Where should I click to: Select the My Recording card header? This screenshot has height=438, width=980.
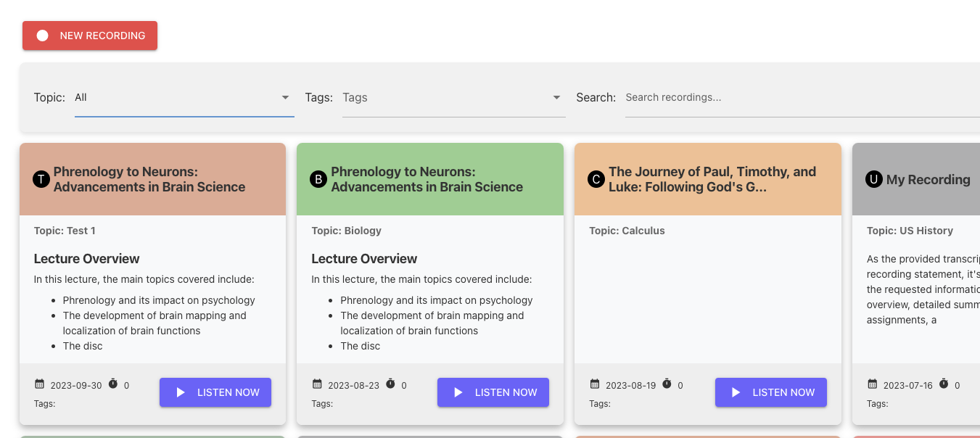point(928,180)
